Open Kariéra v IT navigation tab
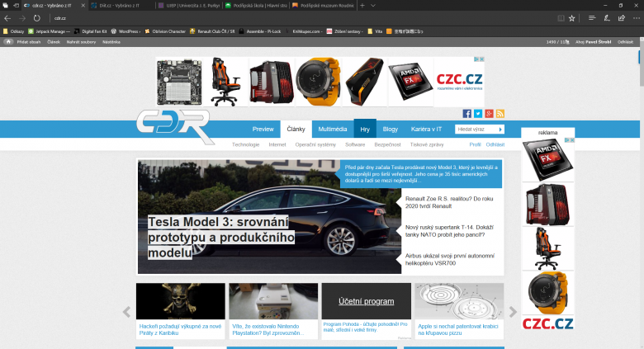Screen dimensions: 644x349 click(x=426, y=129)
